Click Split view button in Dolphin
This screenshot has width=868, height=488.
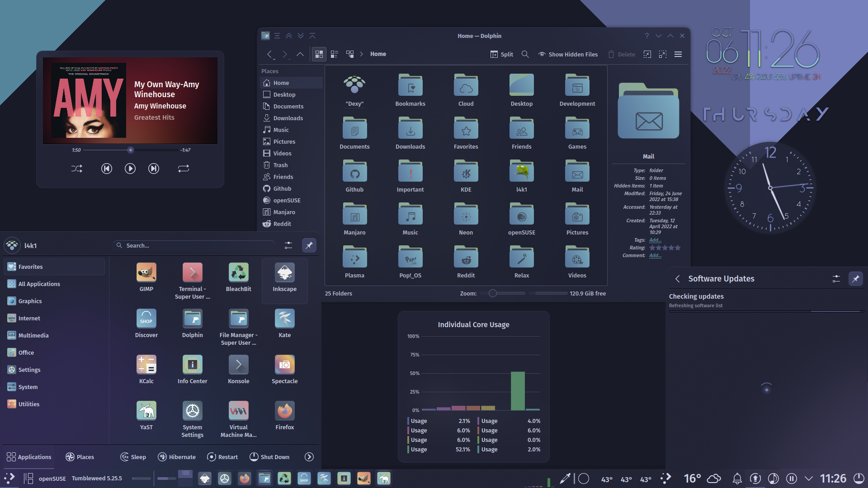click(x=502, y=54)
